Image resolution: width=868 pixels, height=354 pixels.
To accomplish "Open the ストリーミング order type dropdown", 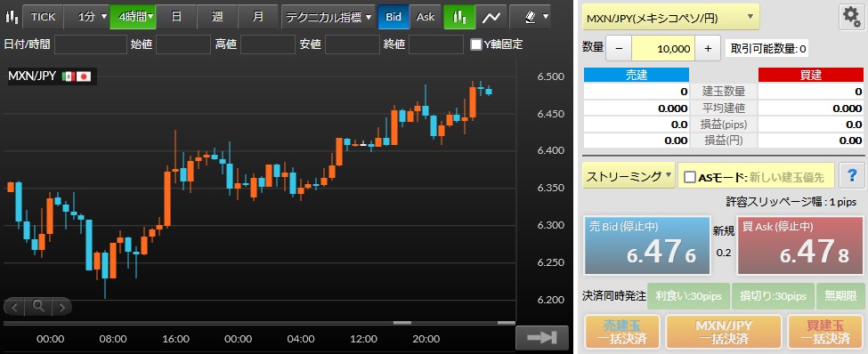I will tap(629, 176).
